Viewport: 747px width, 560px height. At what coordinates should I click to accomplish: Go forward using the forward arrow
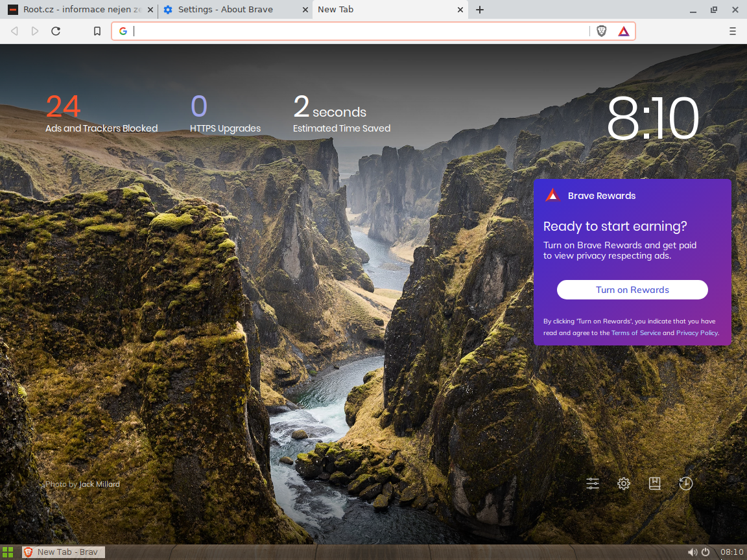pos(35,31)
